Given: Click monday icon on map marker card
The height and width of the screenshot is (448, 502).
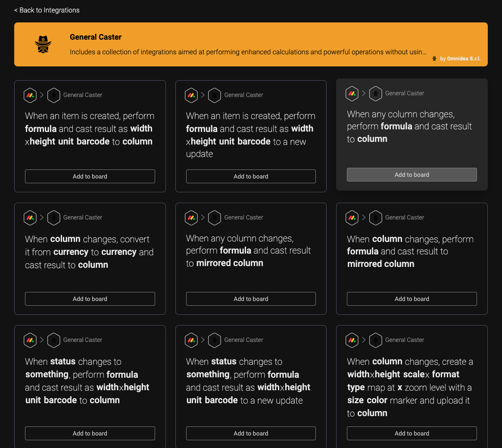Looking at the screenshot, I should tap(352, 340).
